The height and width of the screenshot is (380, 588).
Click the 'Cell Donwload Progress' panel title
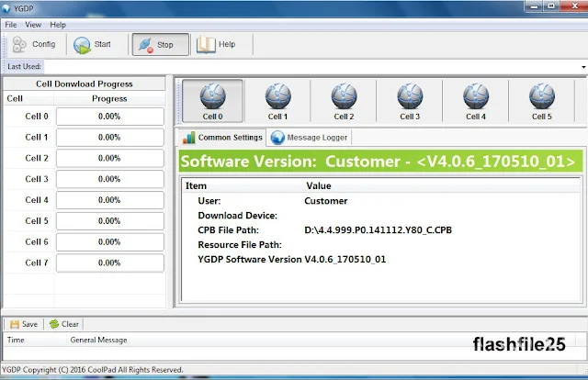[x=85, y=84]
